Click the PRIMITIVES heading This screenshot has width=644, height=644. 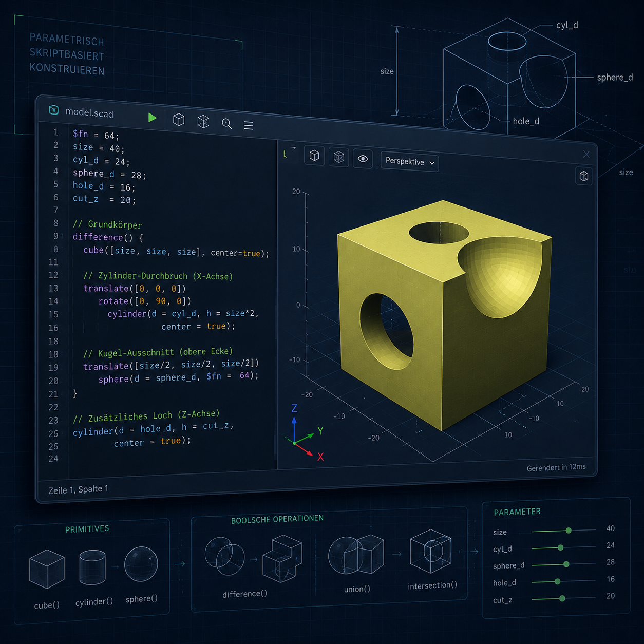click(87, 529)
